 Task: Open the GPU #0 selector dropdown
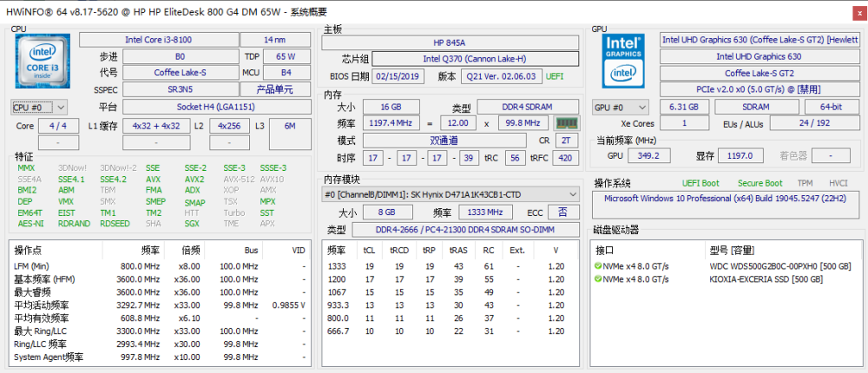coord(621,107)
